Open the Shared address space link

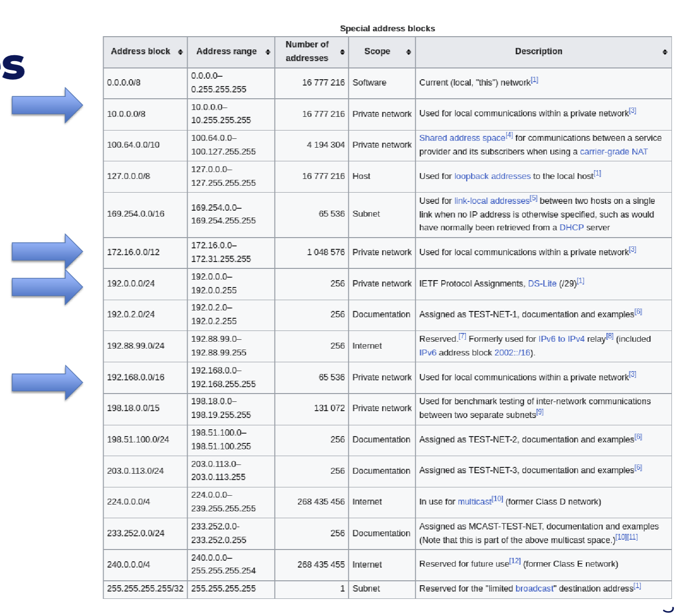tap(462, 138)
